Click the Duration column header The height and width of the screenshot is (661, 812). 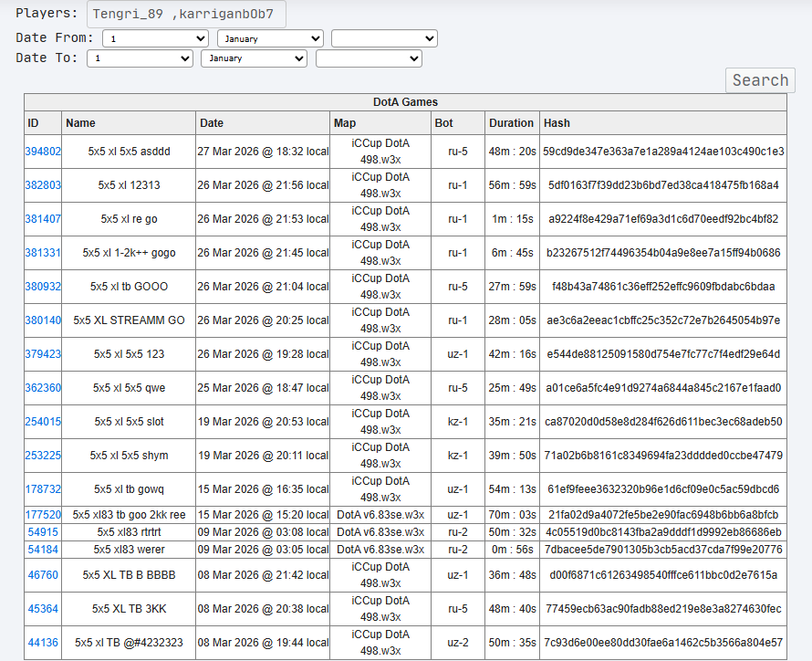pyautogui.click(x=512, y=122)
